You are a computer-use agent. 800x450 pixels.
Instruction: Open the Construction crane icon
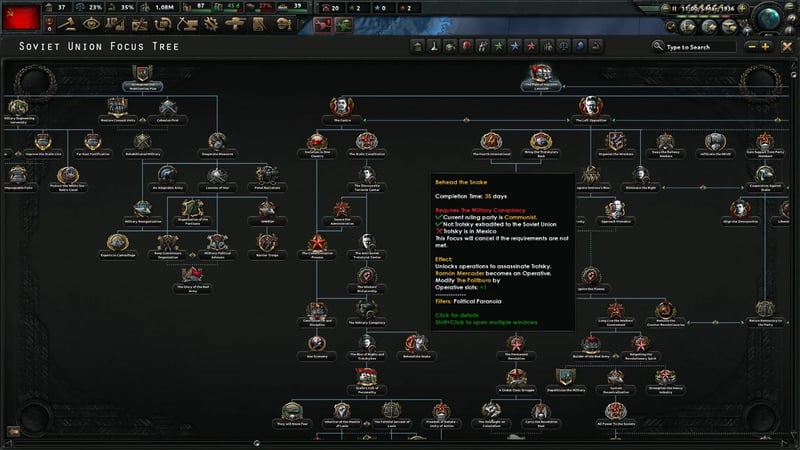pyautogui.click(x=187, y=24)
